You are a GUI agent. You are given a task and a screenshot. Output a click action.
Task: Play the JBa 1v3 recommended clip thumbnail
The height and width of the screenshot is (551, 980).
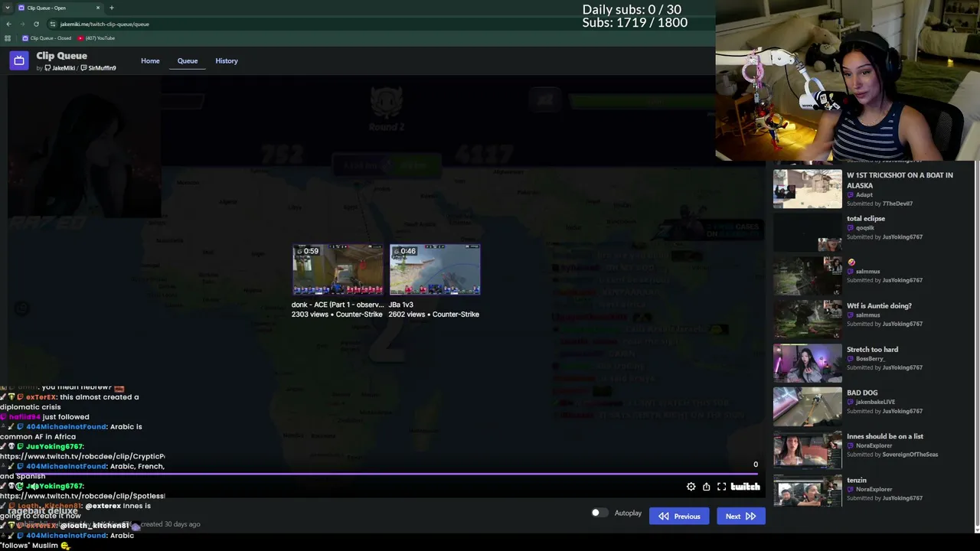[435, 269]
